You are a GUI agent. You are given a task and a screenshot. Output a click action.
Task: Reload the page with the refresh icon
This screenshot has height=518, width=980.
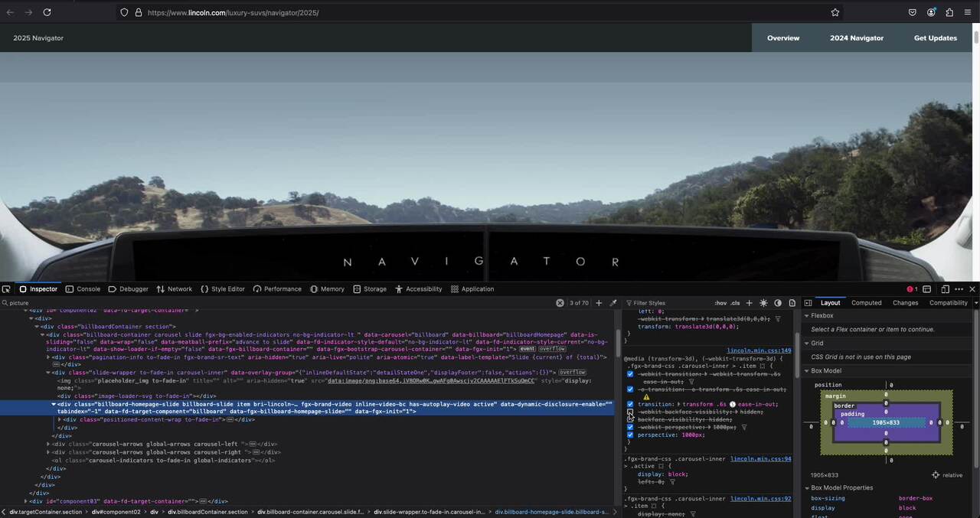47,12
